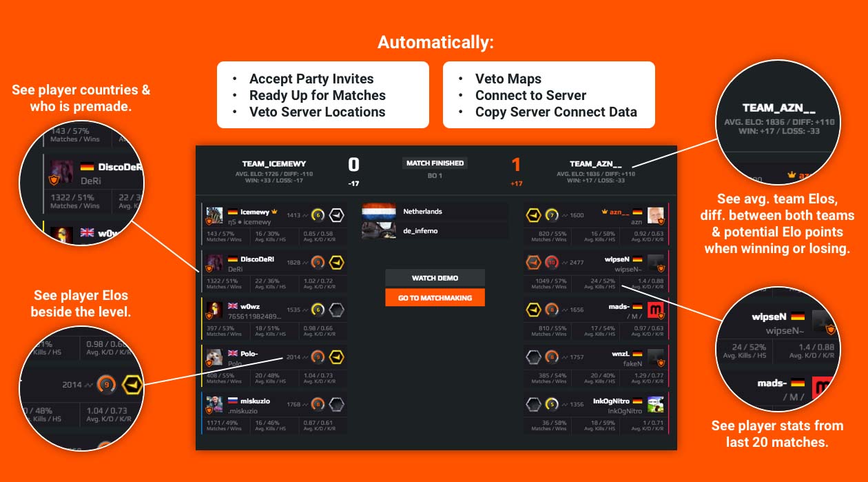Select the de_inferno map thumbnail
Image resolution: width=868 pixels, height=482 pixels.
pyautogui.click(x=379, y=231)
